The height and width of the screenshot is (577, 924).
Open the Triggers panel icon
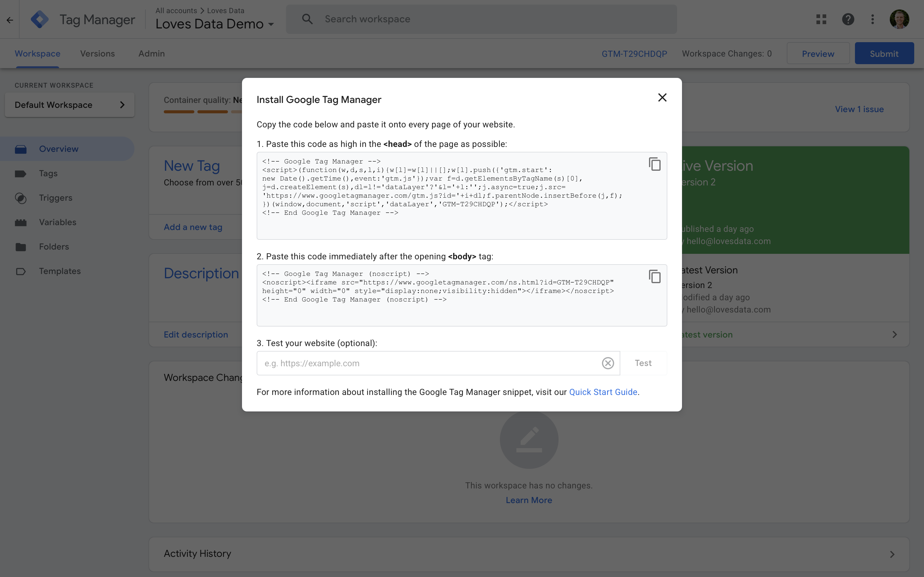click(x=21, y=198)
